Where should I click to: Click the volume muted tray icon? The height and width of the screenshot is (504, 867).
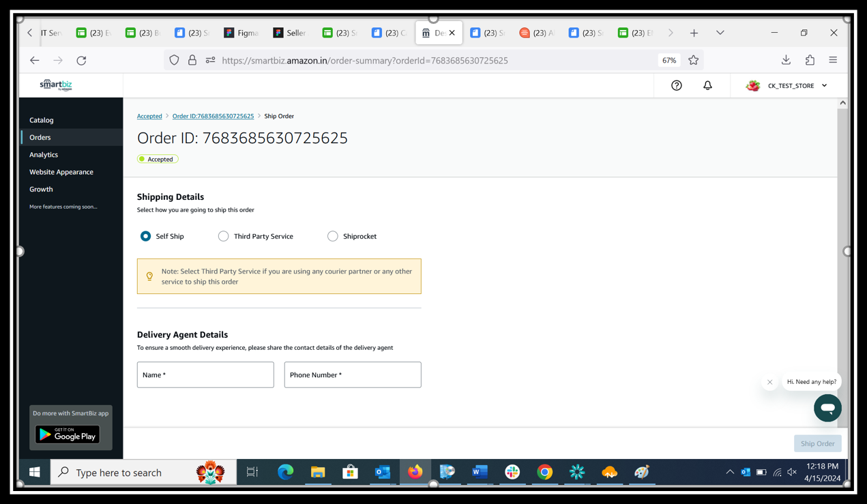792,472
